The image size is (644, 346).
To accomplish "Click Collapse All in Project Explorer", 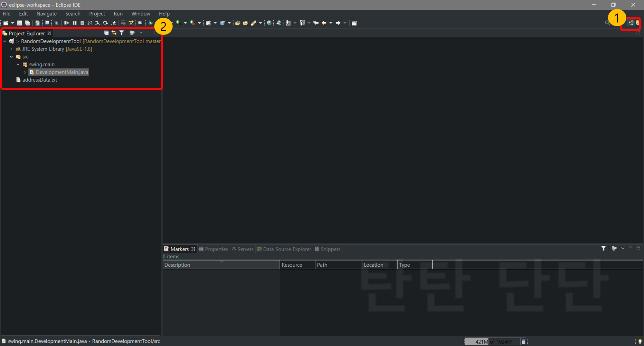I will (106, 33).
